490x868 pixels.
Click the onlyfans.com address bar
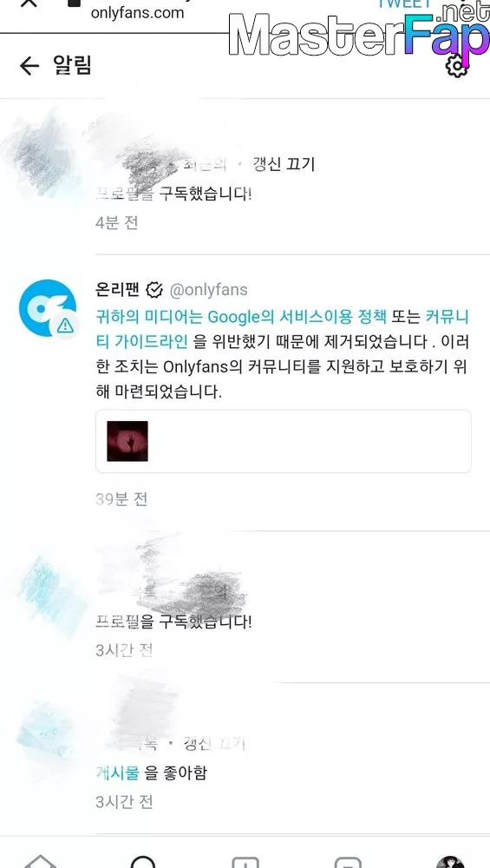pos(137,12)
